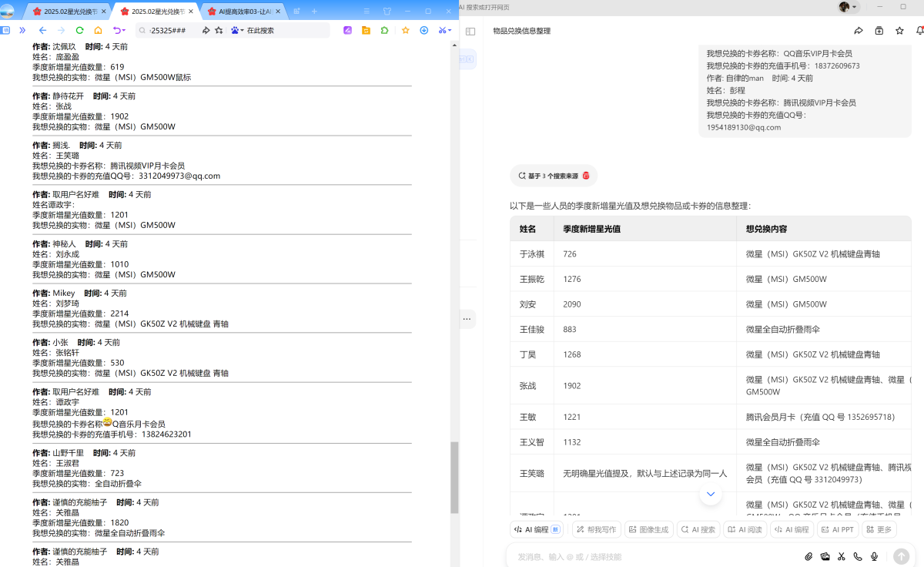Screen dimensions: 924x567
Task: Click the blue reading mode icon at far left of toolbar
Action: click(x=5, y=30)
